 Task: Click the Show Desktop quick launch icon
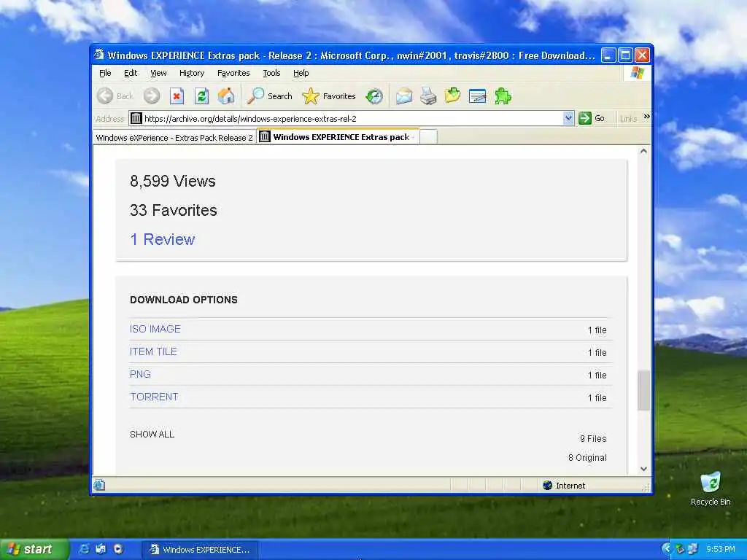101,549
